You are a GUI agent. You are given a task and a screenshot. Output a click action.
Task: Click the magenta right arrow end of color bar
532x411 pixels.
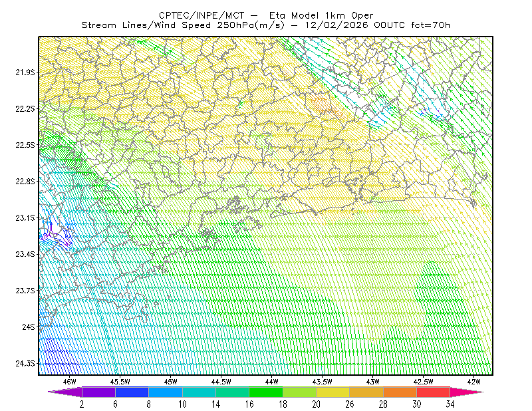point(467,392)
